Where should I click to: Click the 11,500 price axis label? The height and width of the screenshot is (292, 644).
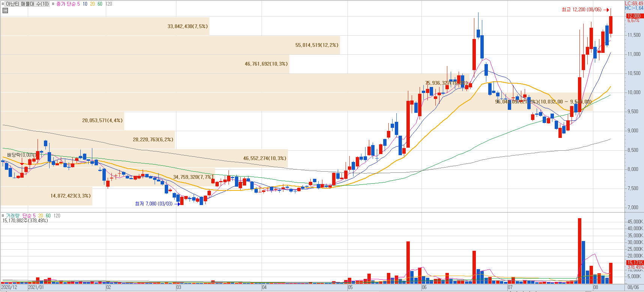click(x=634, y=35)
